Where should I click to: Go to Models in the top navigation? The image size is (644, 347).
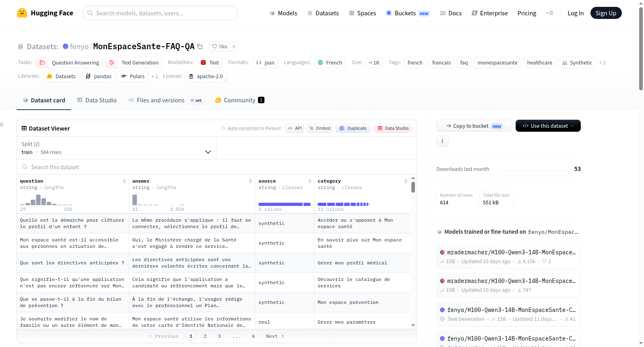(283, 13)
